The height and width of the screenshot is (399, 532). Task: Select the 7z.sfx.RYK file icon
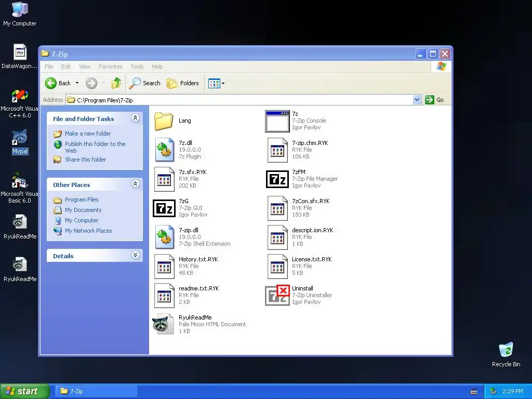tap(164, 179)
